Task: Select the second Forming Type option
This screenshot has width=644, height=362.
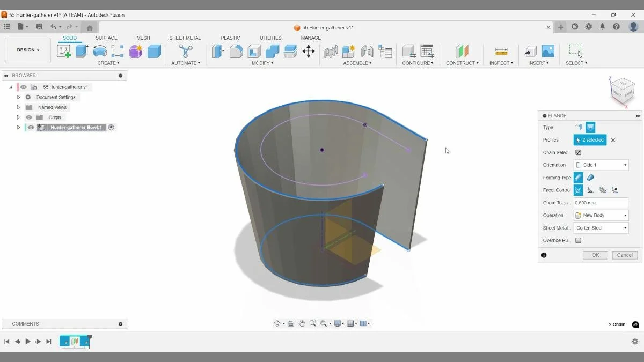Action: pos(590,178)
